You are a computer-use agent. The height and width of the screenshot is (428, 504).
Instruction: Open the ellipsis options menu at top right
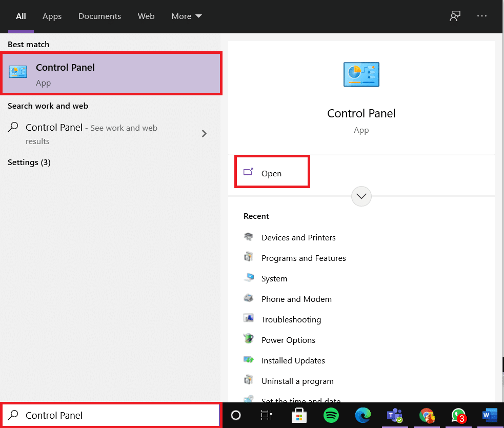click(482, 16)
